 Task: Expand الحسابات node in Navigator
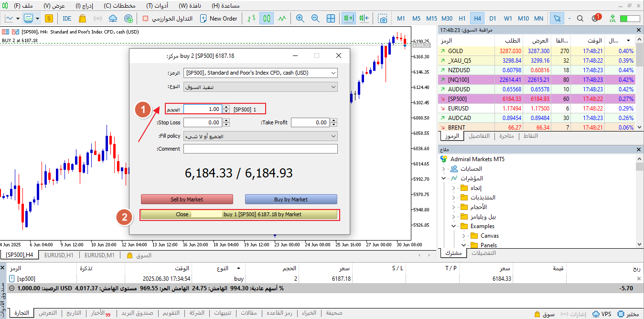click(x=444, y=169)
